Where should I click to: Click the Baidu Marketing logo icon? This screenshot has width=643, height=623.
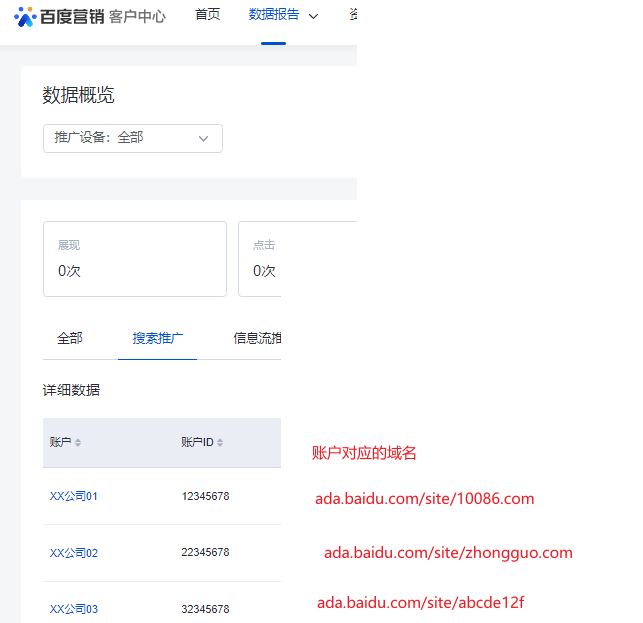(x=25, y=17)
